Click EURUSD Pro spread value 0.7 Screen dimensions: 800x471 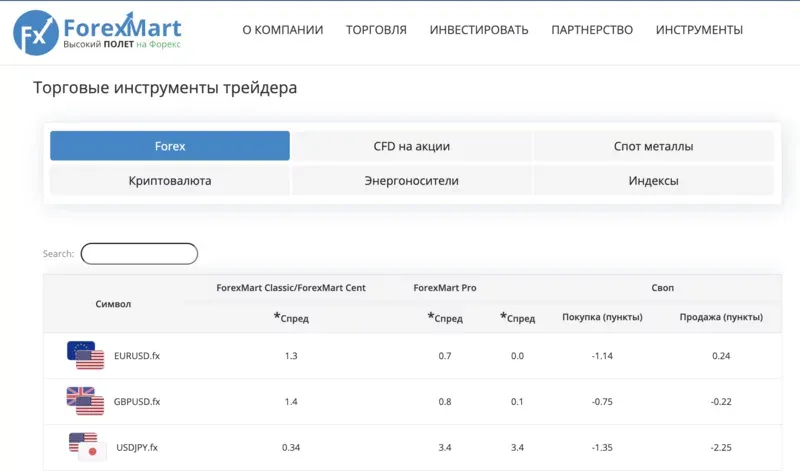[445, 356]
